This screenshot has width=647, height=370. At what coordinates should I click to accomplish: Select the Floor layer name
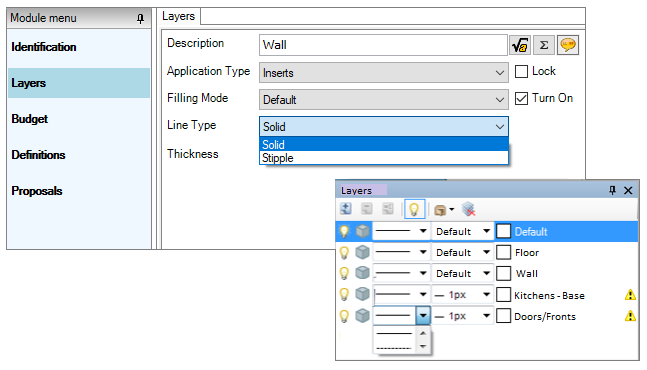(x=527, y=252)
